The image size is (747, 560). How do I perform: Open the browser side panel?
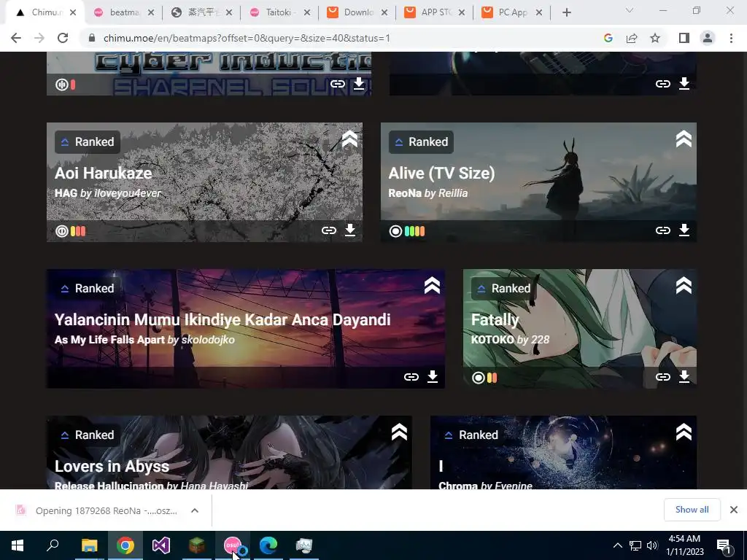[684, 38]
